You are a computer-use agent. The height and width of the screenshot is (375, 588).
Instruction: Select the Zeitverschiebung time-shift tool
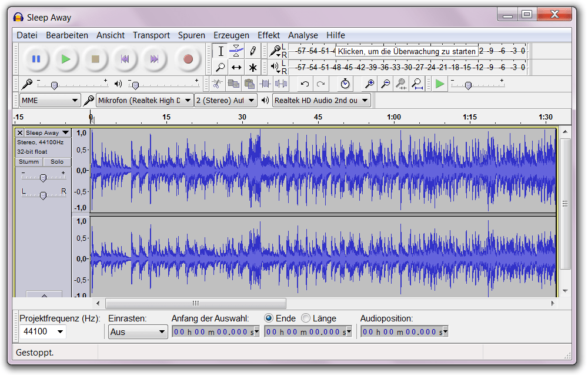236,67
